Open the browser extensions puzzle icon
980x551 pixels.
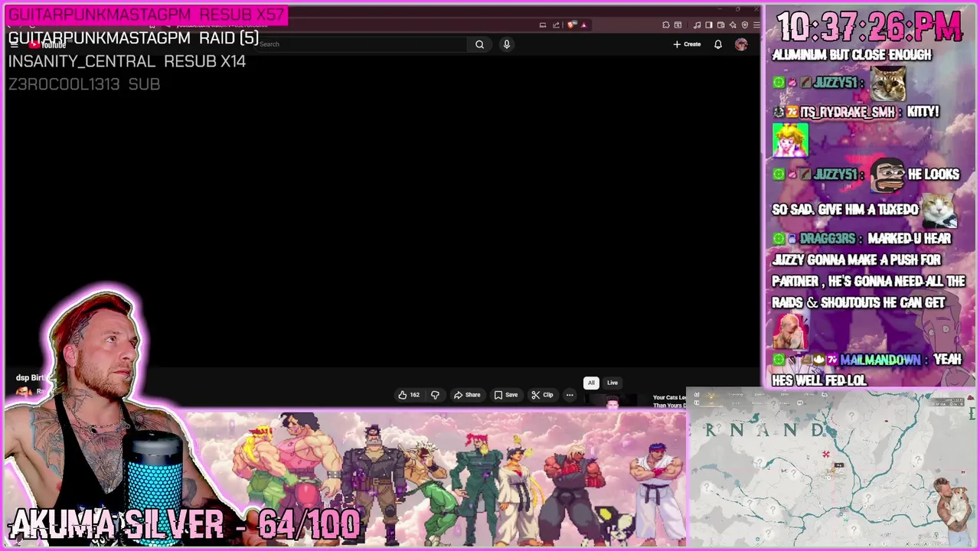point(666,24)
